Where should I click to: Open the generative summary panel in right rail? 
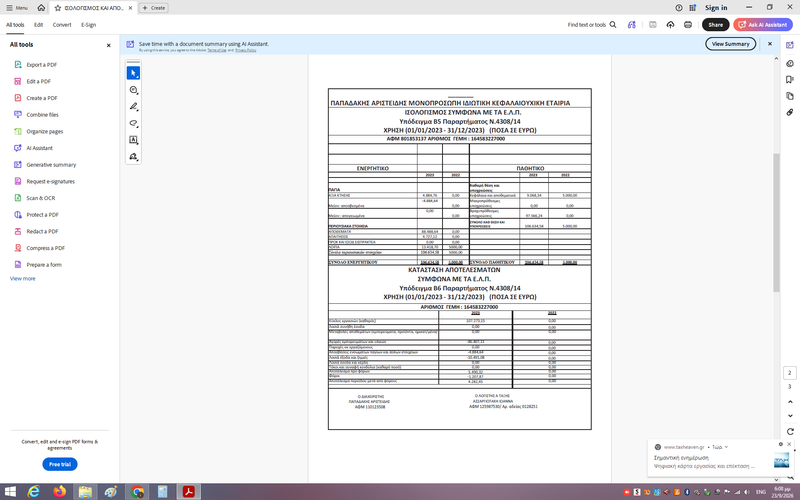[x=790, y=45]
